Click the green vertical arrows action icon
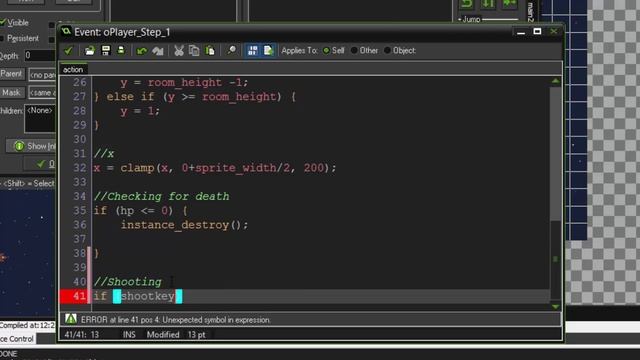 [x=488, y=4]
